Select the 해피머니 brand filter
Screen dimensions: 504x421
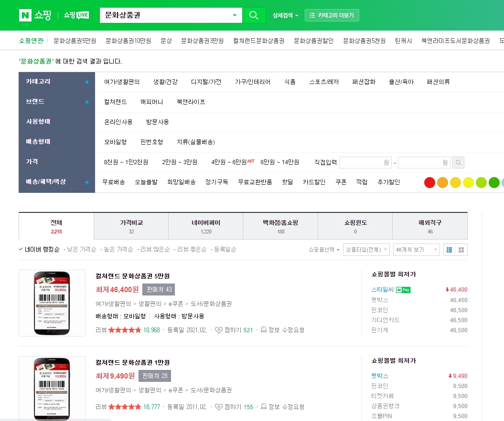(152, 102)
